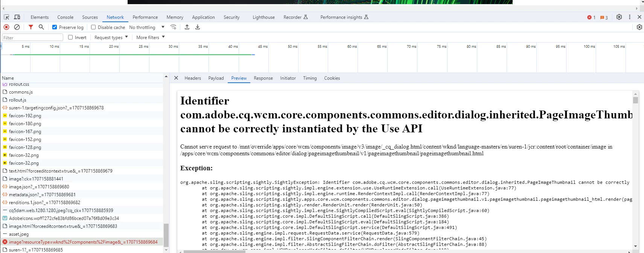Open Performance insights tab
Image resolution: width=644 pixels, height=253 pixels.
point(344,17)
